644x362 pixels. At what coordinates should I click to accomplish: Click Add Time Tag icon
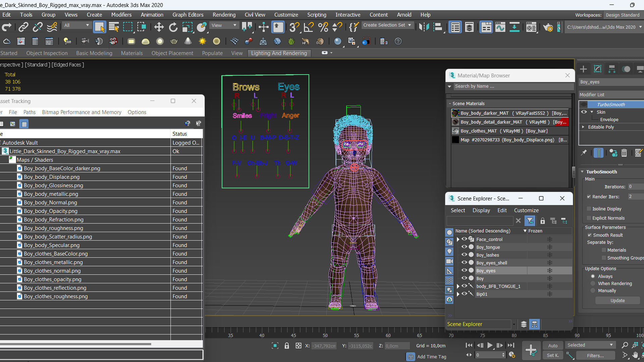[x=411, y=357]
